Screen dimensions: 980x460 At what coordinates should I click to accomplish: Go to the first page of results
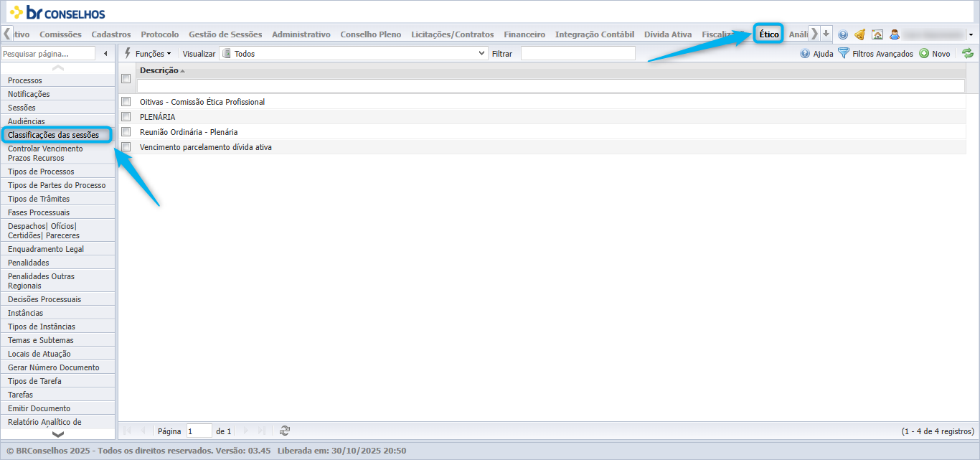pos(128,431)
